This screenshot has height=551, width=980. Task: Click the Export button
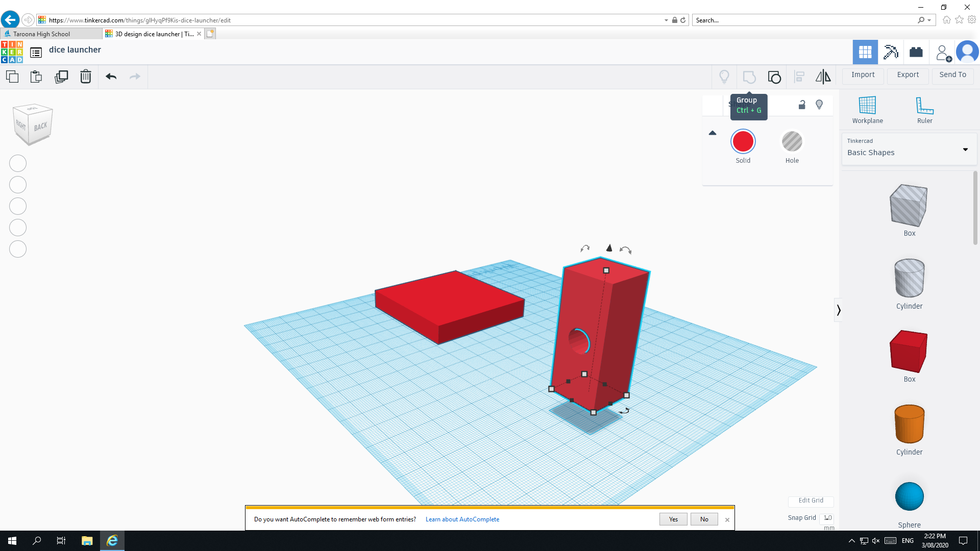pos(908,75)
